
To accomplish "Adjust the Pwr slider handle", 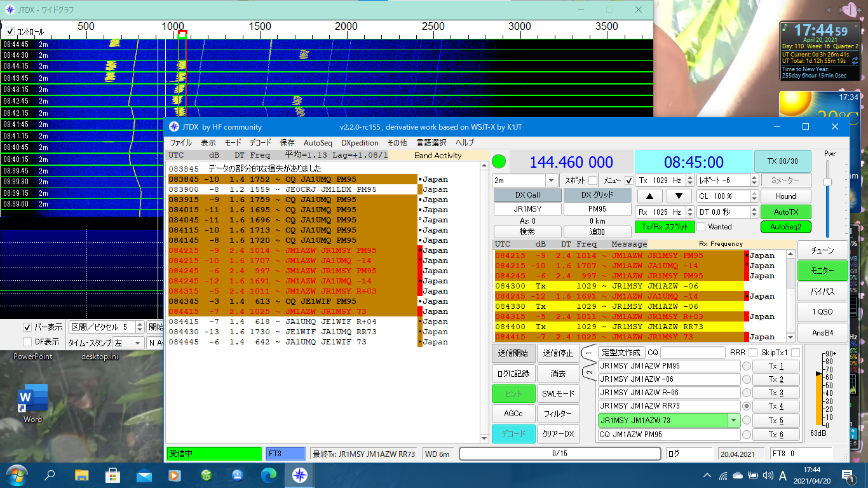I will [827, 182].
